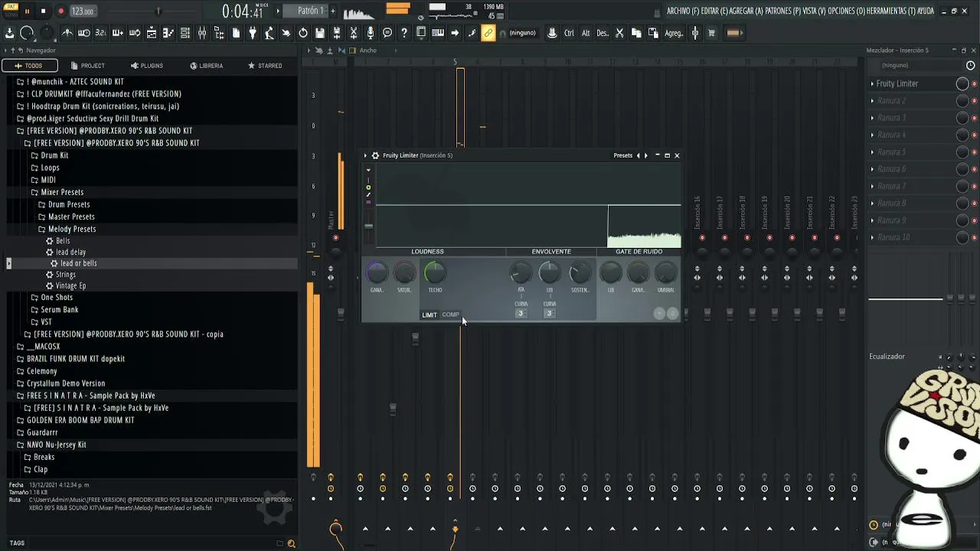Switch browser to the STARRED tab
Viewport: 980px width, 551px height.
pos(265,66)
